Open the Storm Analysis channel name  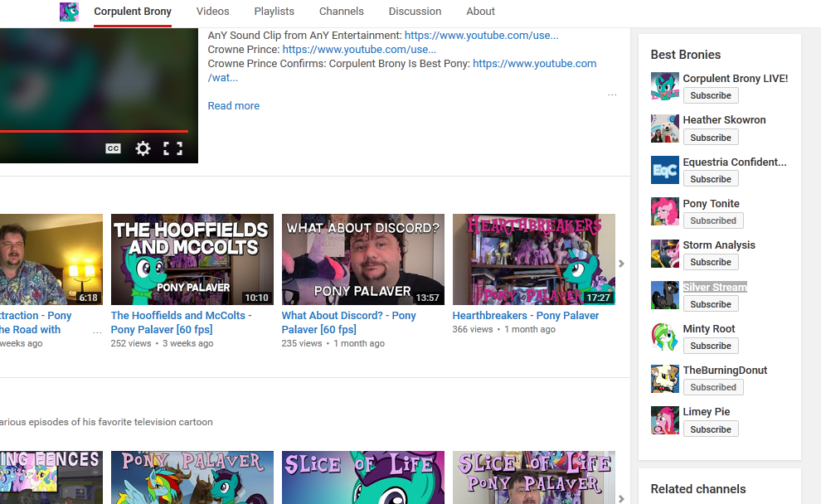tap(719, 245)
